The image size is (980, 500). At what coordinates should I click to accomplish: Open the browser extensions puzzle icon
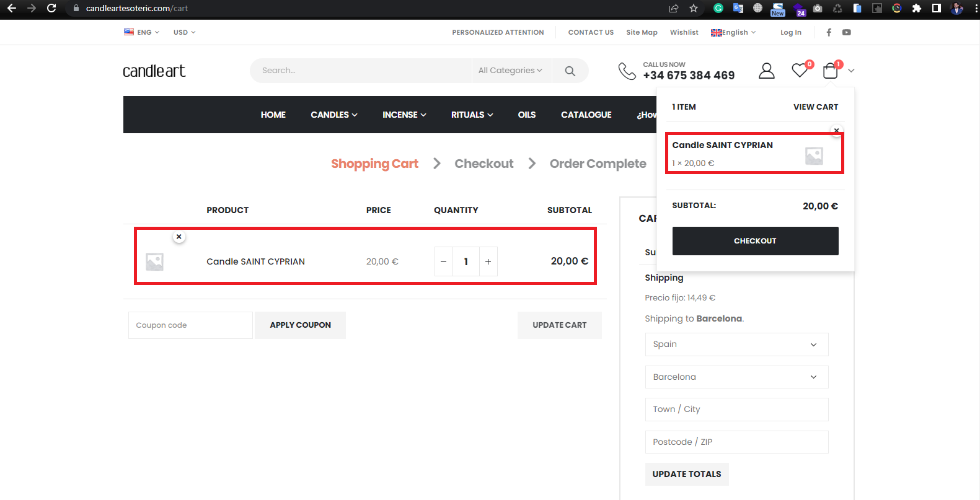917,8
